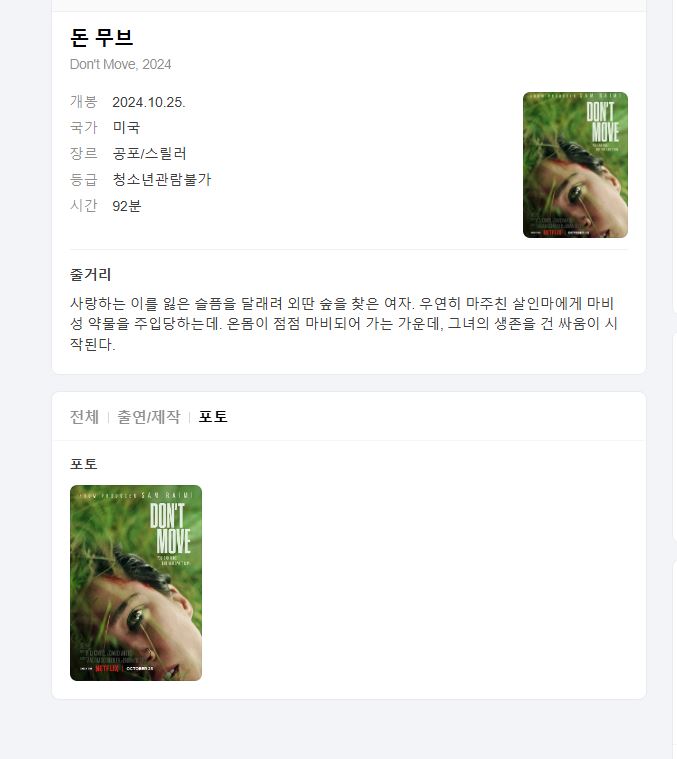Click the 국가 label

click(x=84, y=127)
